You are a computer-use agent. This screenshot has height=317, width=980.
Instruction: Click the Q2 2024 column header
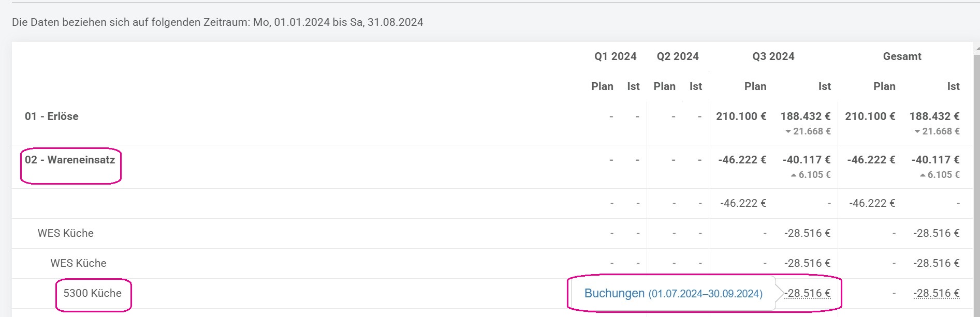point(678,56)
